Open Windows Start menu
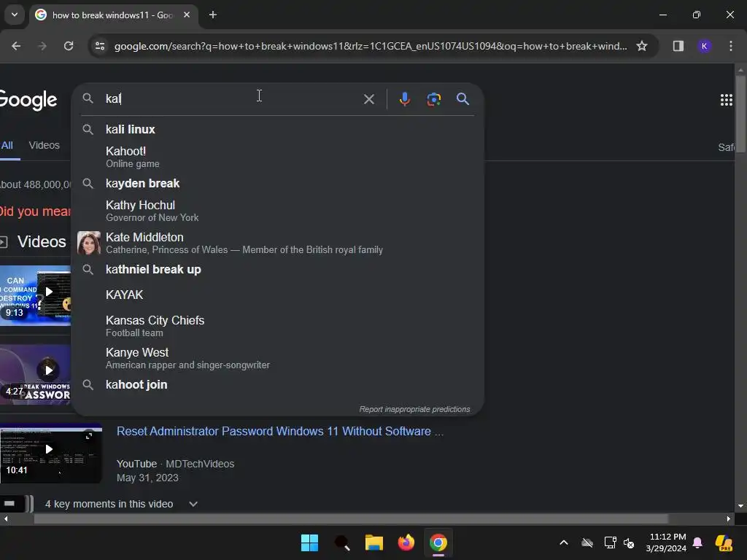The width and height of the screenshot is (747, 560). point(309,542)
